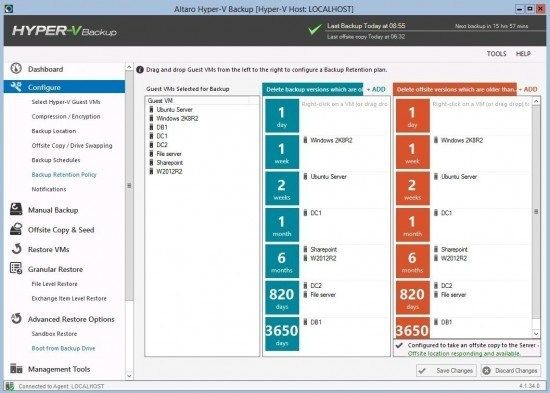Click the teal 3650 days backup tile
This screenshot has height=393, width=550.
tap(282, 334)
